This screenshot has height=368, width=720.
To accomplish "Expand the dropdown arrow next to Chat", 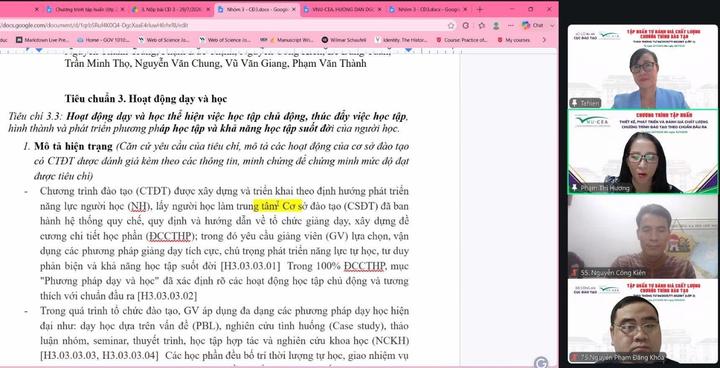I will click(551, 25).
